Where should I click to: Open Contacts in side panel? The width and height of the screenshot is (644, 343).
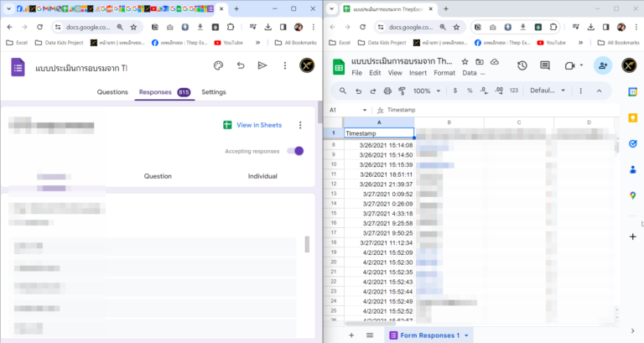(x=633, y=169)
